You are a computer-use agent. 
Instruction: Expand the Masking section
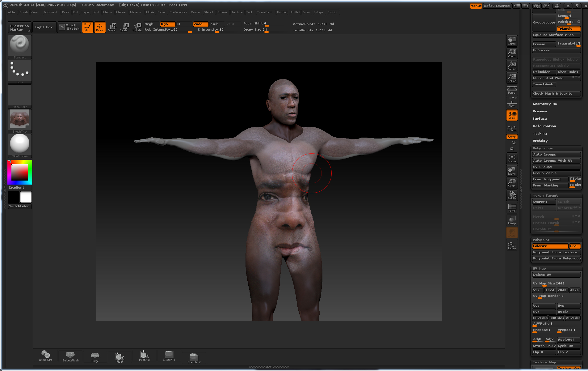[x=540, y=134]
